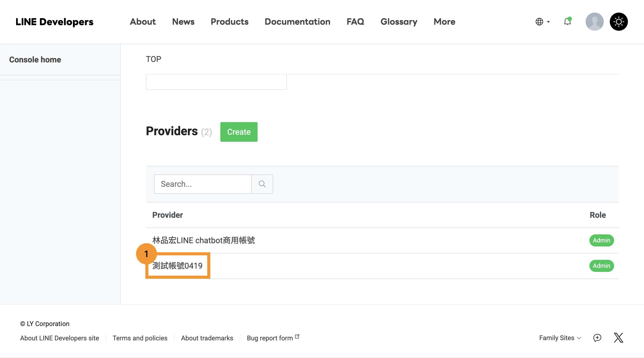Screen dimensions: 644x358
Task: Click Admin badge for 林品宏LINE chatbot商用帳號
Action: (x=601, y=240)
